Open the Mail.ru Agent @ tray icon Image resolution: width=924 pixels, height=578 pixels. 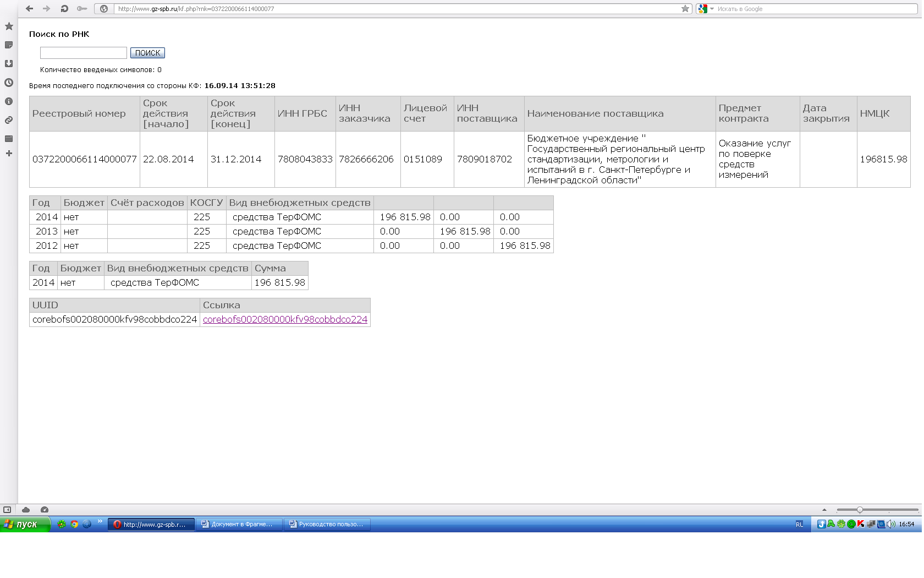(851, 524)
